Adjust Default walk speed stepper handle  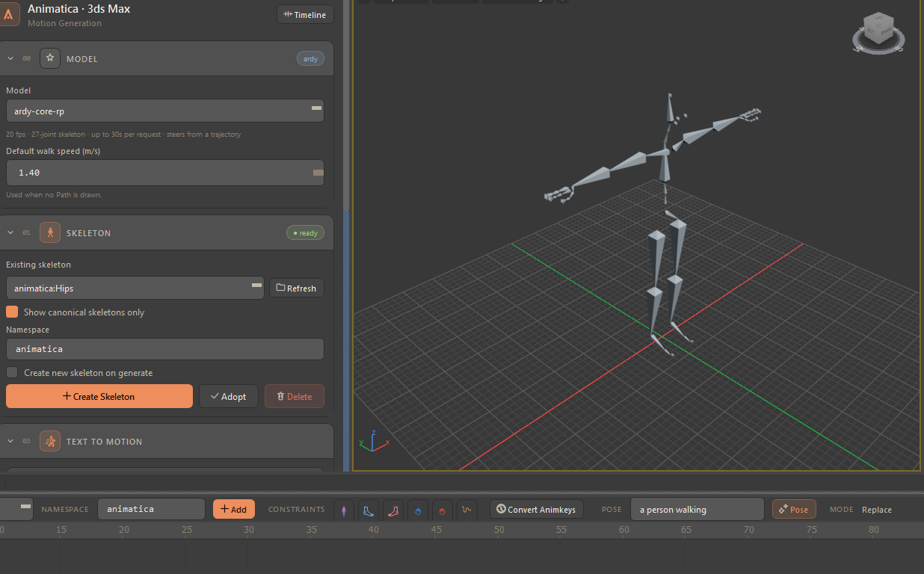click(318, 172)
